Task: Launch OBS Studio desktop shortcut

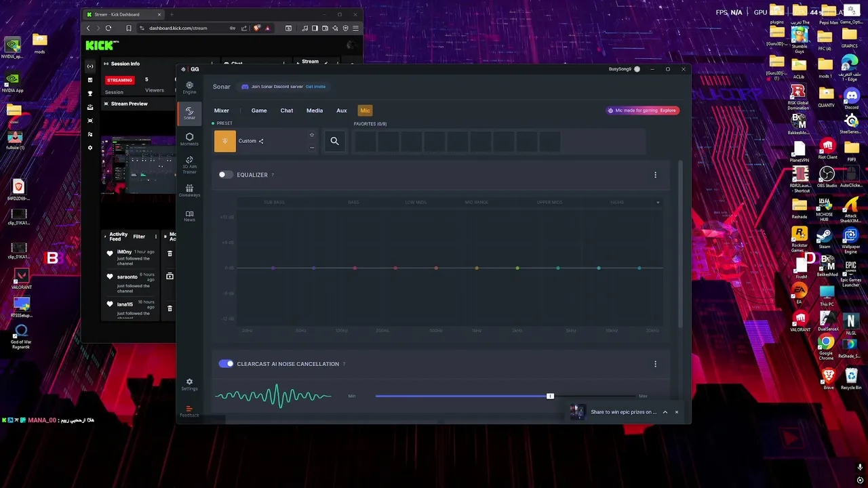Action: click(827, 178)
